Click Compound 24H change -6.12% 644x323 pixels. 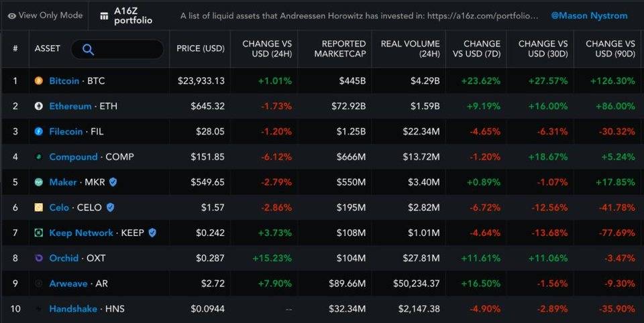coord(276,157)
